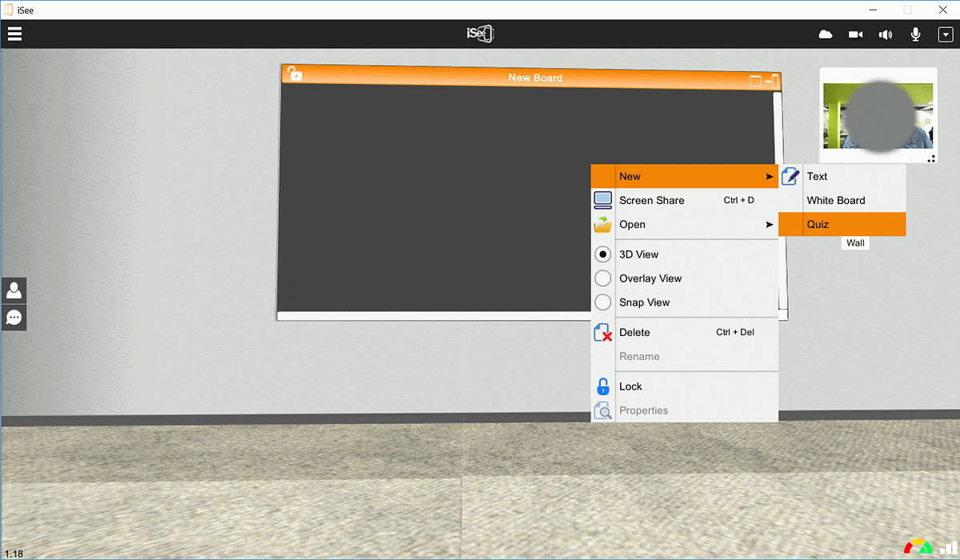Click the Ctrl + D shortcut text
Viewport: 960px width, 560px height.
pos(739,200)
